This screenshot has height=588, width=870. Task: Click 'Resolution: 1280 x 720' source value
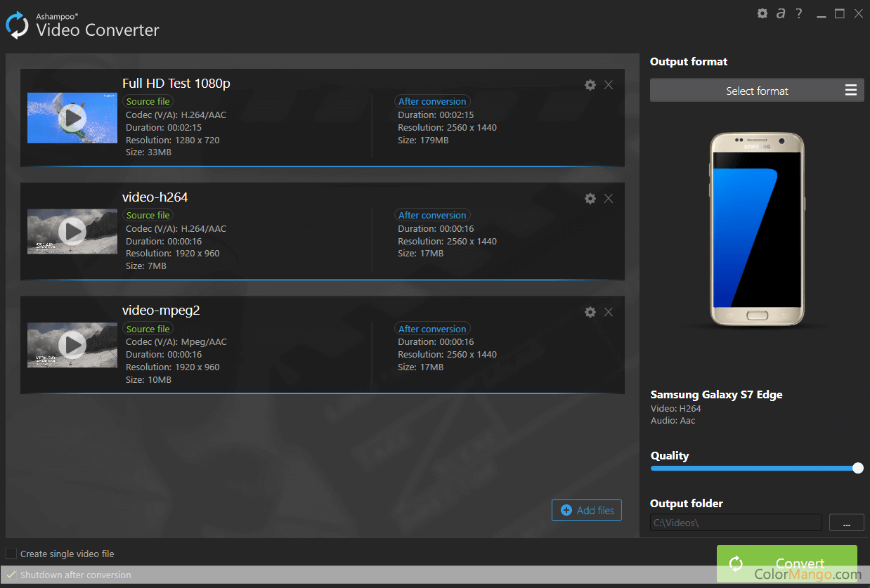(173, 141)
